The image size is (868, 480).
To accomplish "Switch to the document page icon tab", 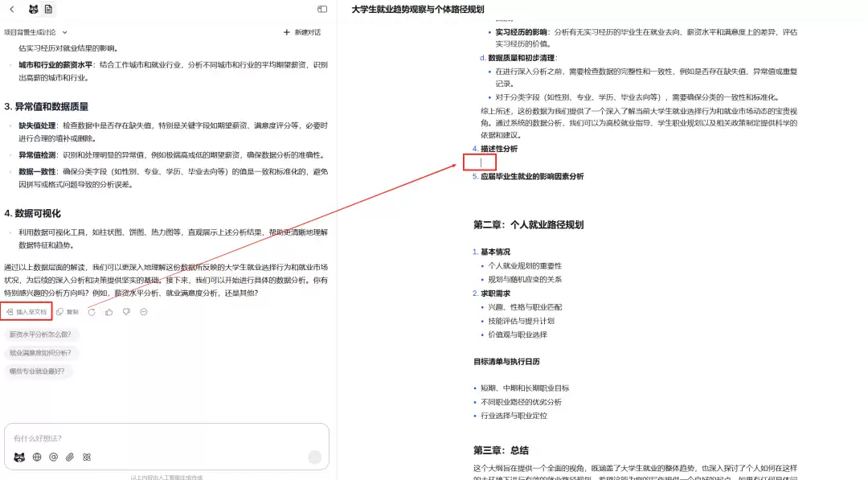I will point(49,10).
